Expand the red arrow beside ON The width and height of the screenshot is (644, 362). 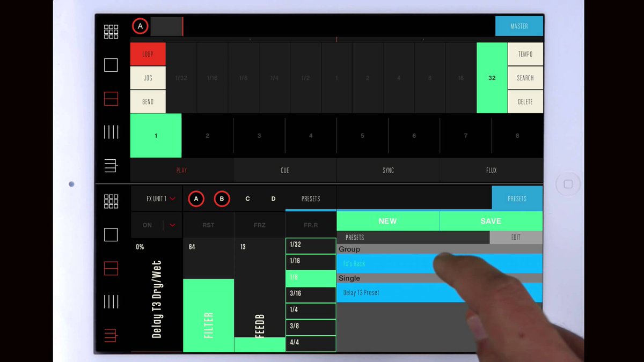(172, 225)
